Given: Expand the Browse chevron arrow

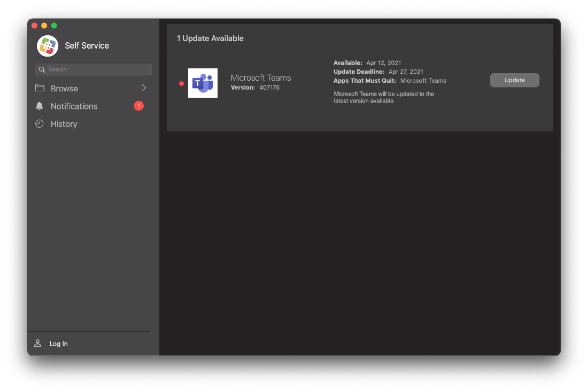Looking at the screenshot, I should click(144, 88).
